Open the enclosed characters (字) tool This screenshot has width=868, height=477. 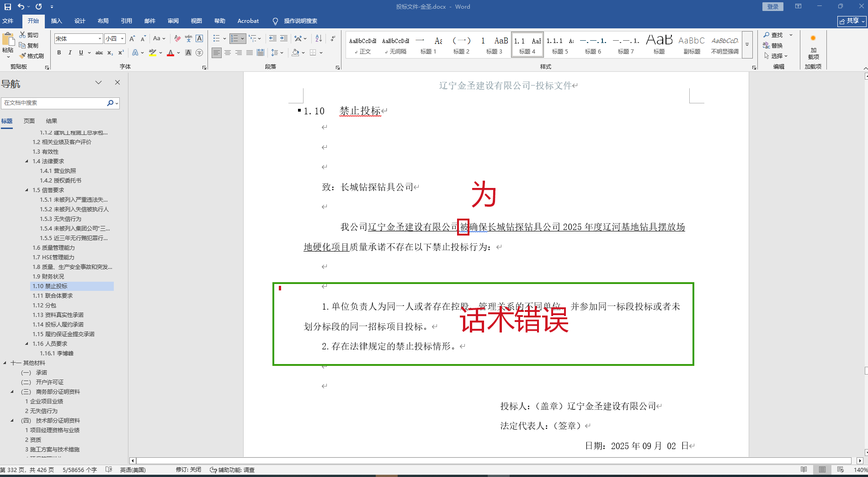[x=199, y=53]
